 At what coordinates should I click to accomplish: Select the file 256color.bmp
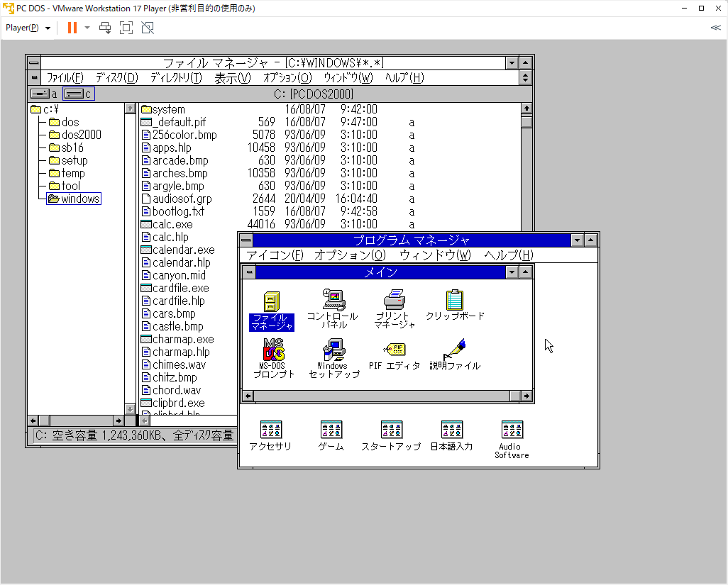point(180,135)
